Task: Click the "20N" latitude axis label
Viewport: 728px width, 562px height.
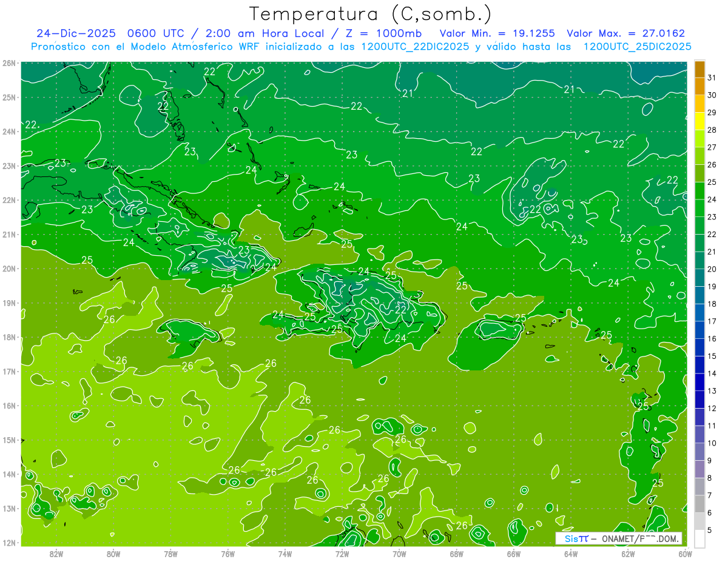Action: 8,269
